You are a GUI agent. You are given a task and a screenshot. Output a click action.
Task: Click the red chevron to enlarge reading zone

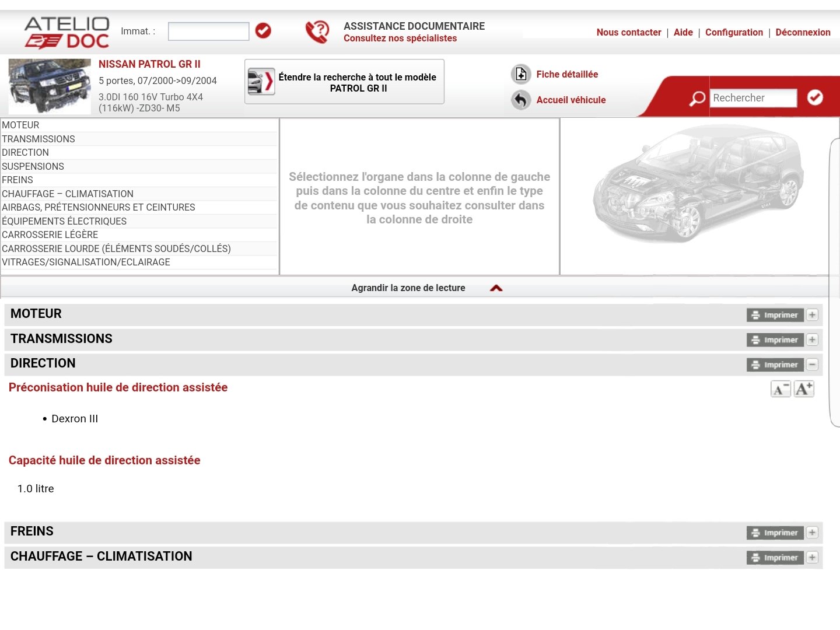click(x=496, y=288)
